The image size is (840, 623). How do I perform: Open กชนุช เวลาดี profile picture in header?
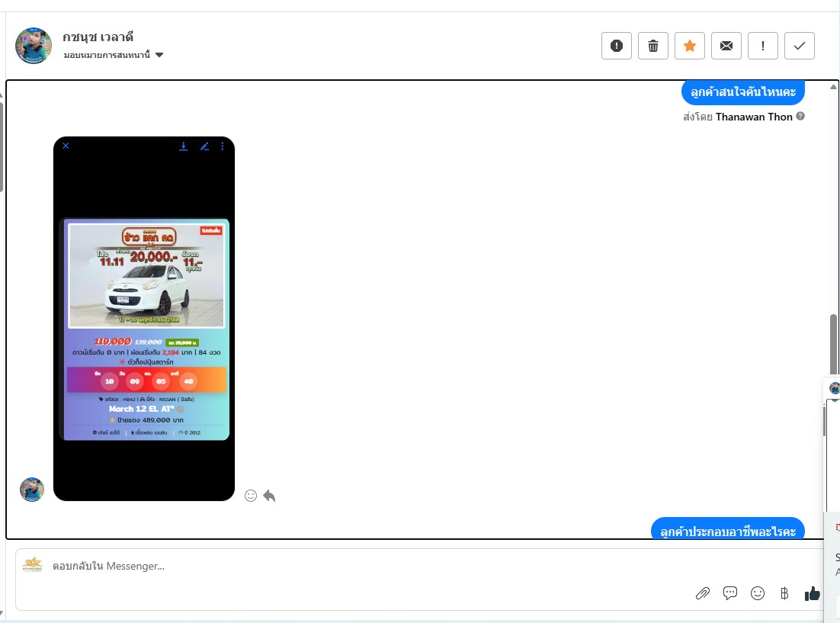[34, 46]
